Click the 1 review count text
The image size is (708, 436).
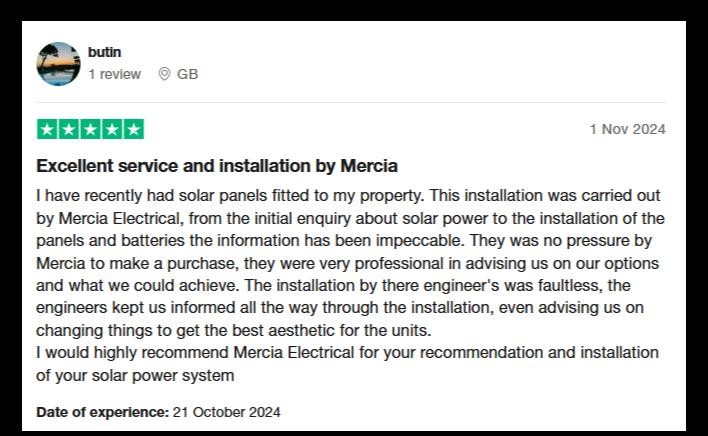[x=115, y=74]
